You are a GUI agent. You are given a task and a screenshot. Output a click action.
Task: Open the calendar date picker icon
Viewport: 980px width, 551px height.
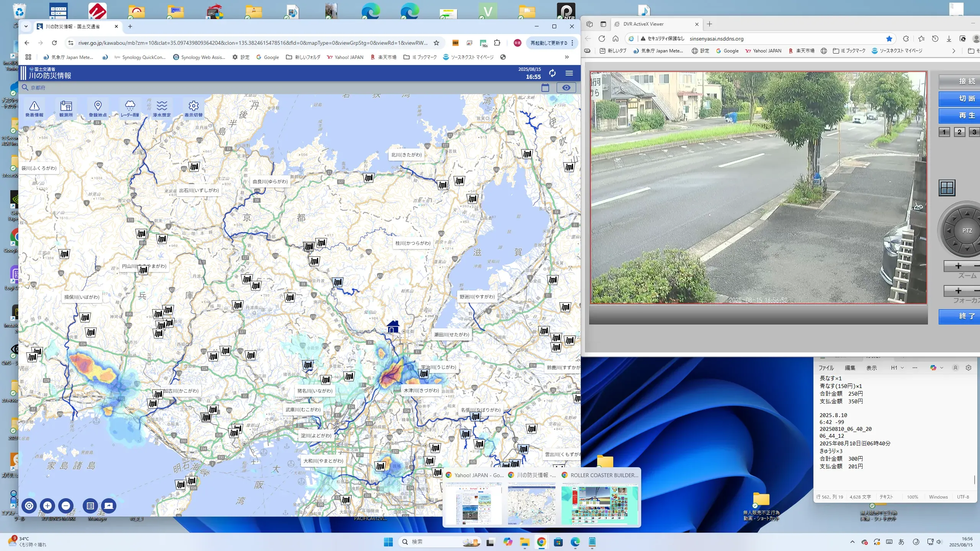[545, 88]
